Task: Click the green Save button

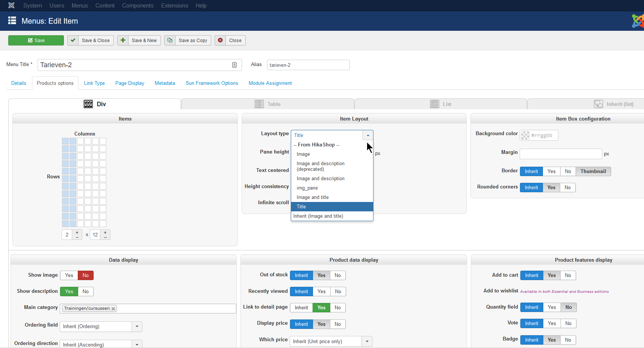Action: [x=36, y=41]
